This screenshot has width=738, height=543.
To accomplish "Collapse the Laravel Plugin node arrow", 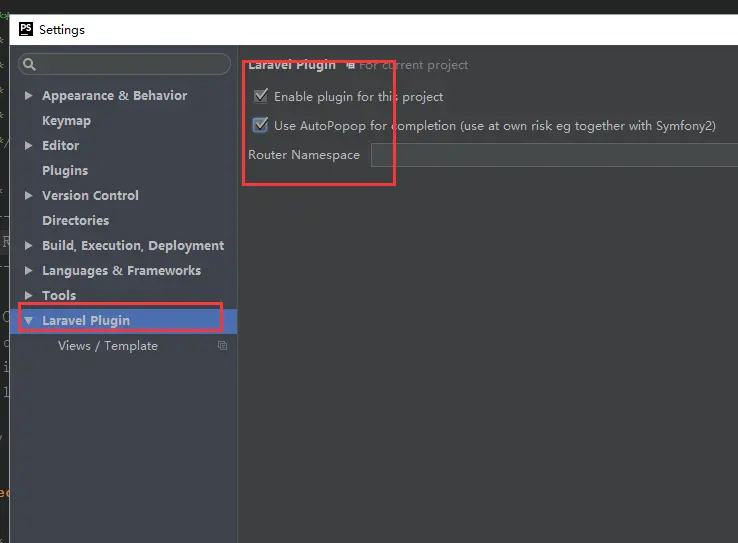I will [28, 320].
